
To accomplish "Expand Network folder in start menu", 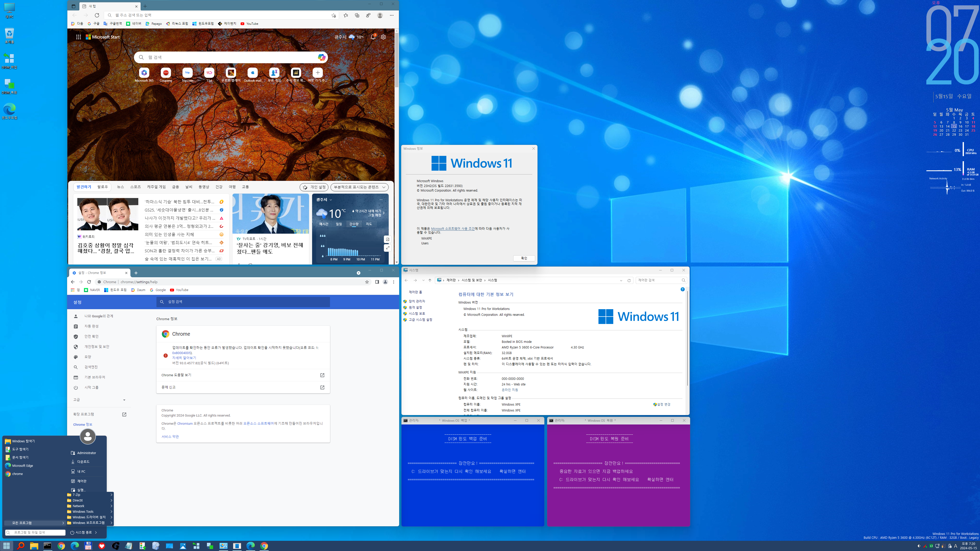I will coord(90,506).
